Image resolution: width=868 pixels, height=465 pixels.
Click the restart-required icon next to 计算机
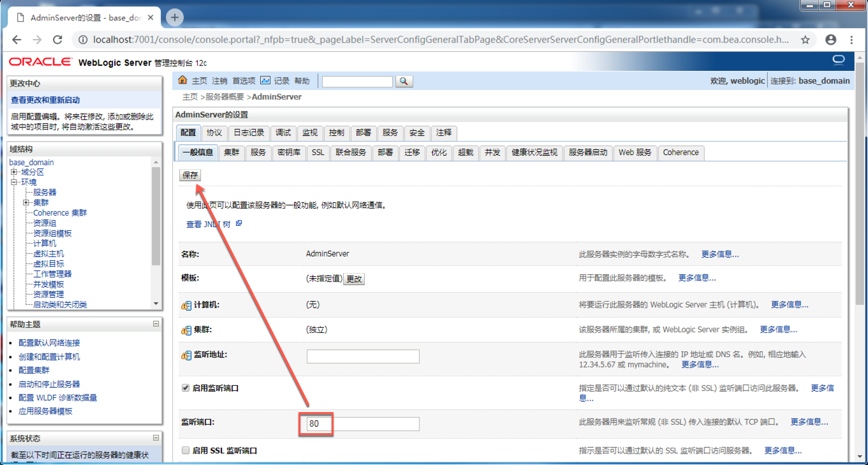(x=186, y=306)
